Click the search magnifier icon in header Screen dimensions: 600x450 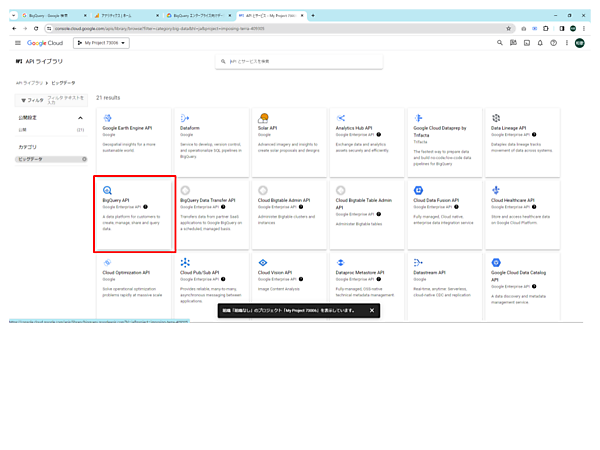click(500, 43)
